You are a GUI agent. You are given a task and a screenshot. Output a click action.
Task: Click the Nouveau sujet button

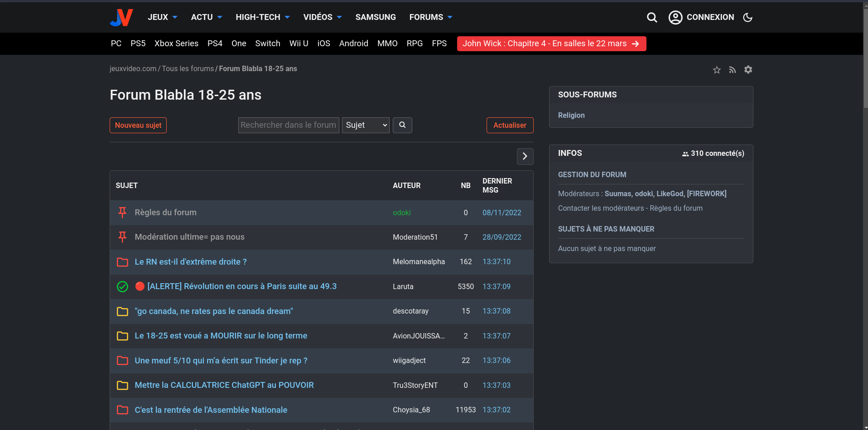(x=138, y=125)
